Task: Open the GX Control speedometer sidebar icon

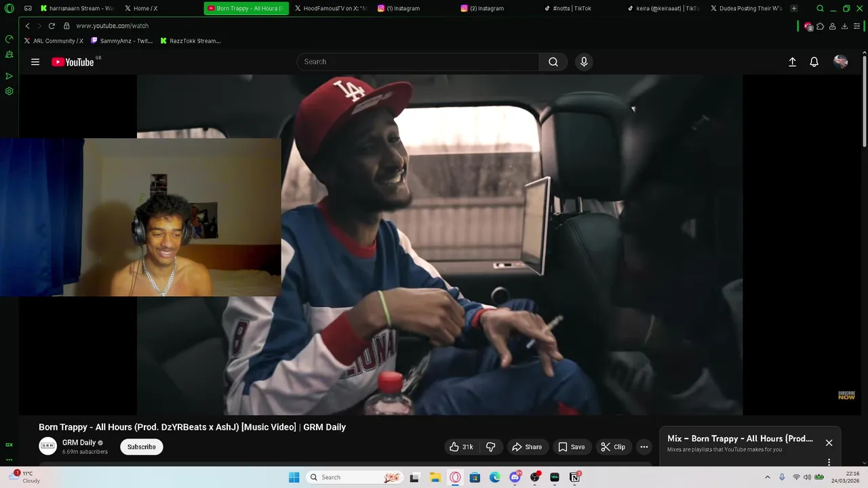Action: click(x=9, y=39)
